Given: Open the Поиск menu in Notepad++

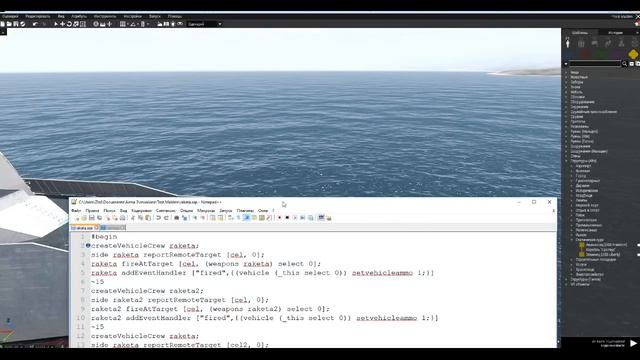Looking at the screenshot, I should point(109,211).
